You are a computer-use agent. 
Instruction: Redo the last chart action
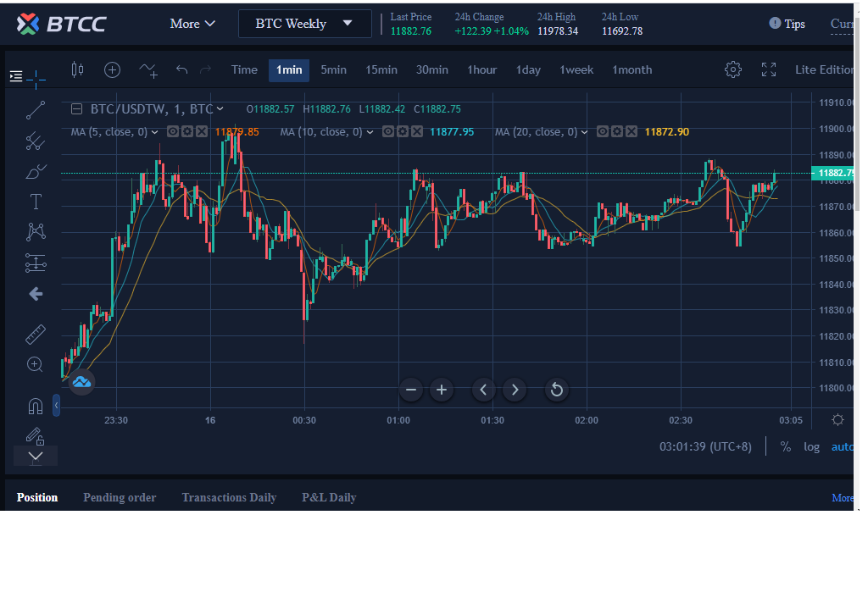205,69
